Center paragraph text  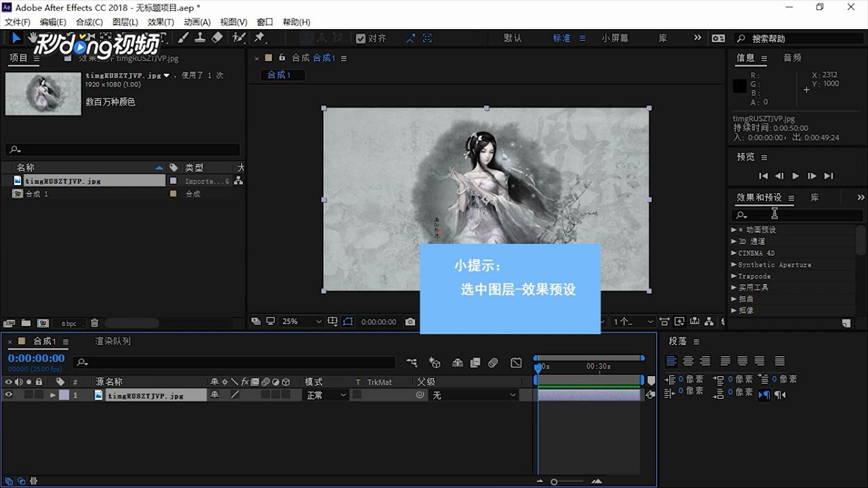(x=688, y=361)
